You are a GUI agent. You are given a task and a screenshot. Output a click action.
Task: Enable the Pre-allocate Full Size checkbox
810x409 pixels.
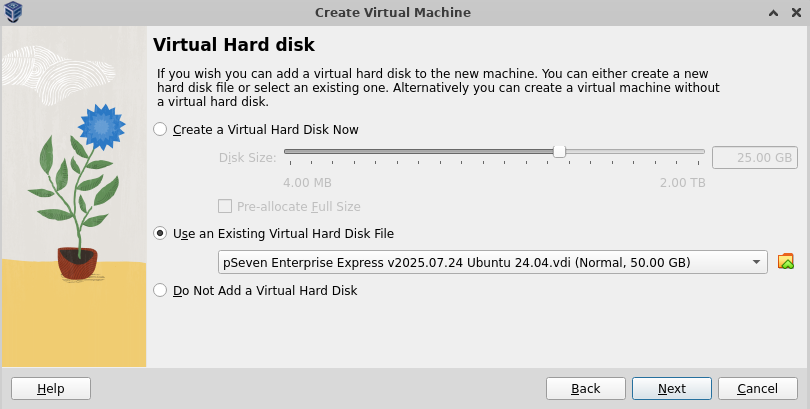(x=225, y=207)
